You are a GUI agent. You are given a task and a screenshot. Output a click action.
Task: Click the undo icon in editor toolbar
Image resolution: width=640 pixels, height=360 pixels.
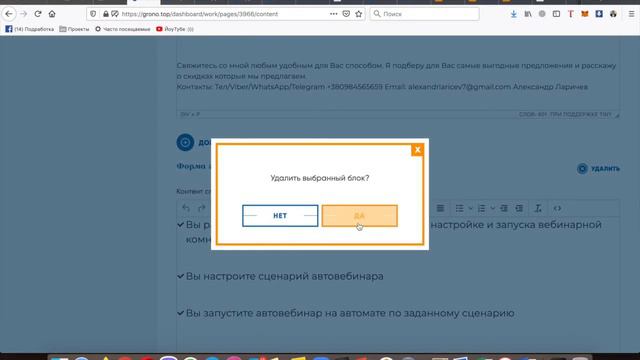[x=186, y=208]
